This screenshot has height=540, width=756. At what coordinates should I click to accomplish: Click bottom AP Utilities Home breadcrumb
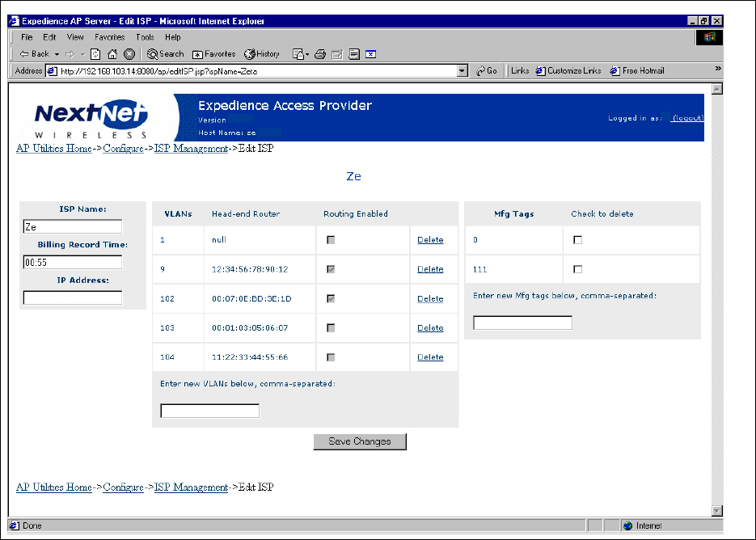click(54, 487)
